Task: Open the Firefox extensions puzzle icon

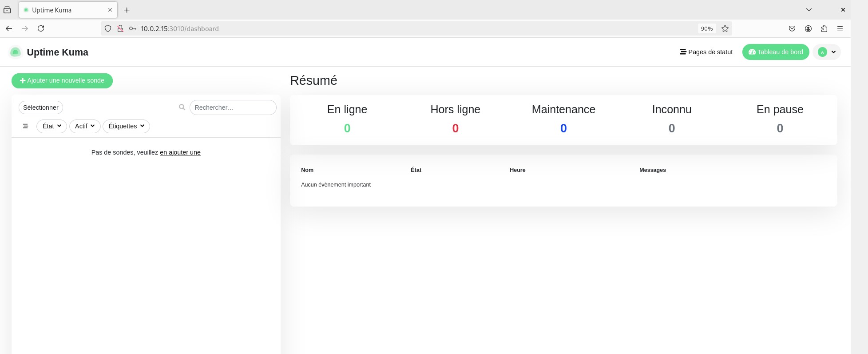Action: 824,28
